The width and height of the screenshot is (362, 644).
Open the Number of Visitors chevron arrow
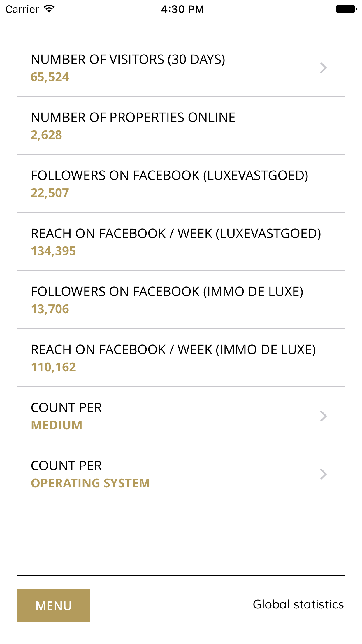coord(323,68)
